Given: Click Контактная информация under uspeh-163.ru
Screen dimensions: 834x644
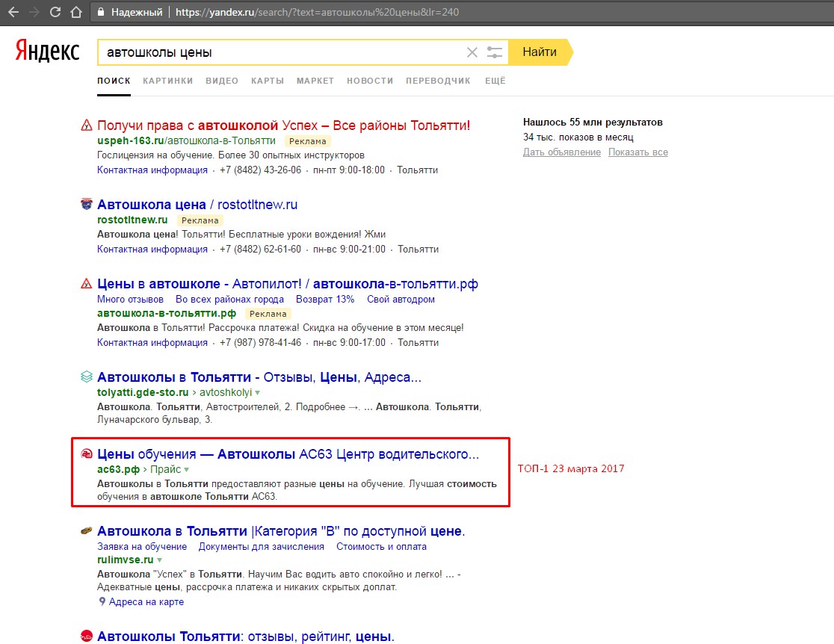Looking at the screenshot, I should pos(152,170).
